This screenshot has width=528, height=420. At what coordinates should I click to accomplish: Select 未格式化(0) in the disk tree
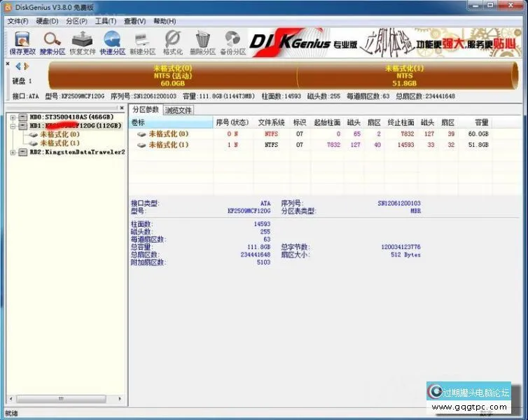click(60, 134)
